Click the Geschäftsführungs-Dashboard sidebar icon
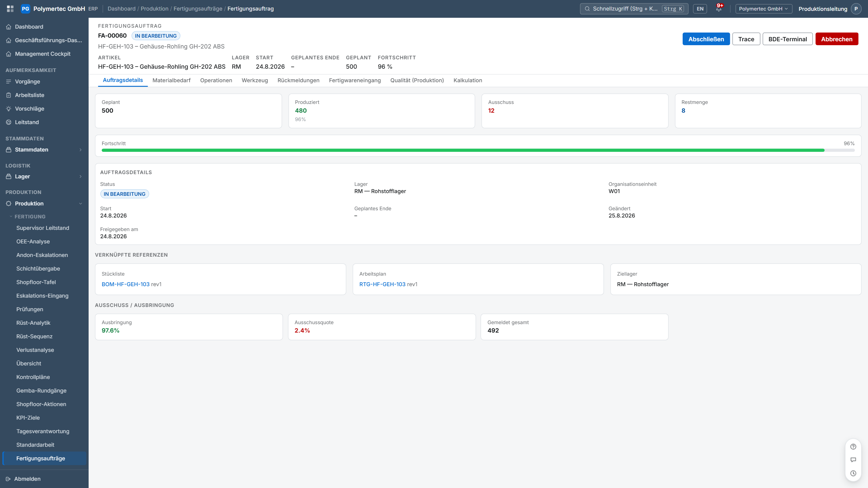Screen dimensions: 868x488 9,40
